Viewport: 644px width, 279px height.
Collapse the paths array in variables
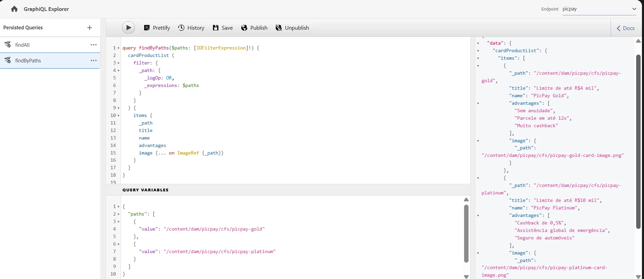[x=119, y=214]
